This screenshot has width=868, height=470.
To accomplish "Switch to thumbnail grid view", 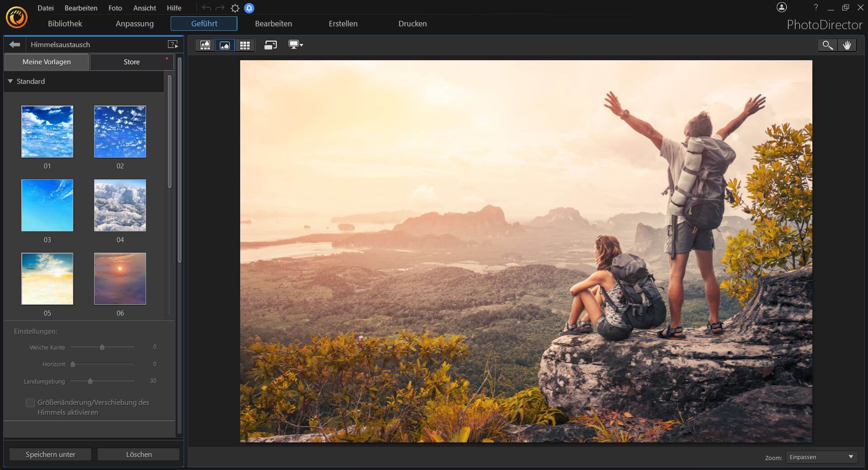I will [x=245, y=45].
